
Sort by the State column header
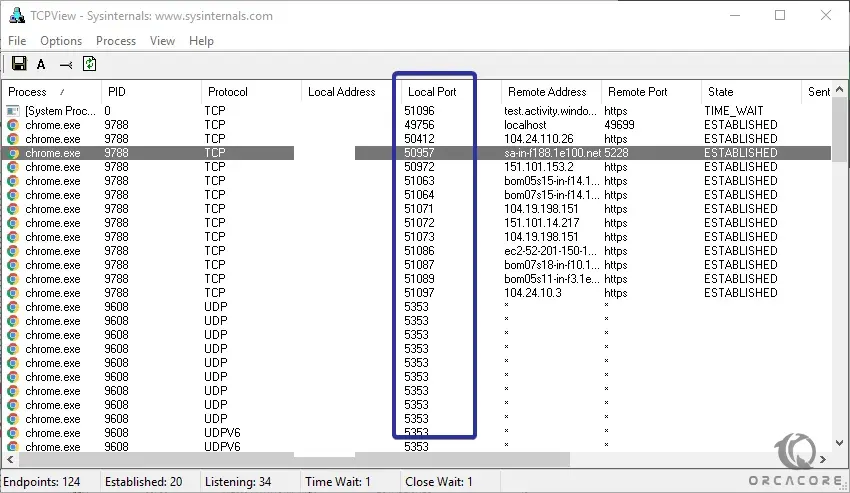tap(751, 92)
